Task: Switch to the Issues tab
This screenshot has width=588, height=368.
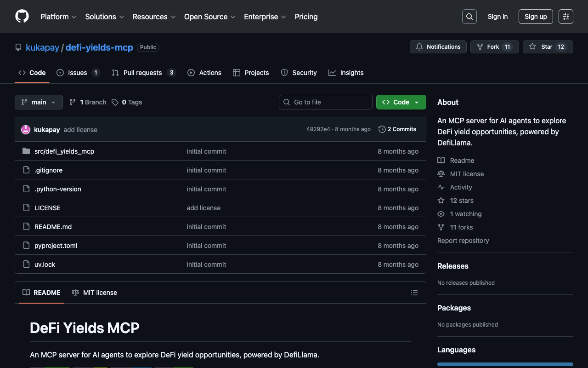Action: pyautogui.click(x=78, y=73)
